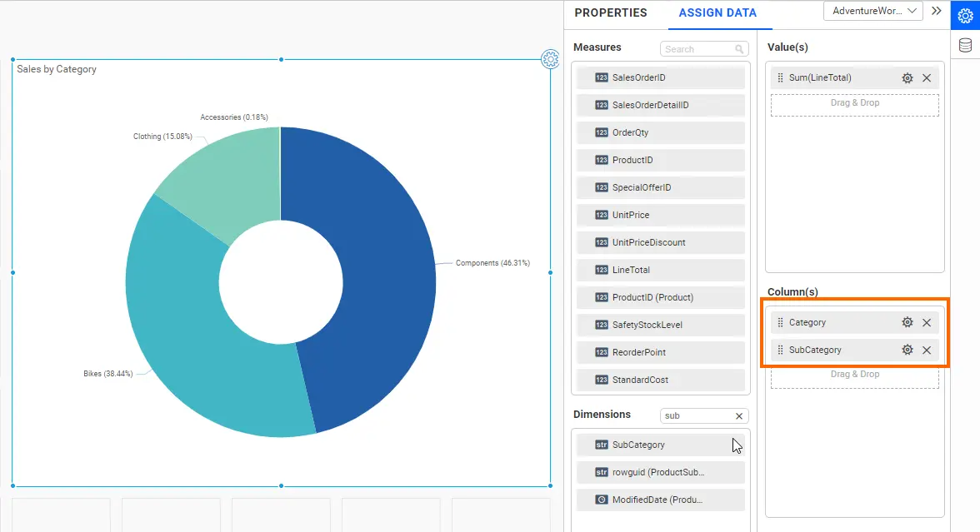Click the blue settings gear sidebar icon
This screenshot has height=532, width=980.
(x=965, y=15)
